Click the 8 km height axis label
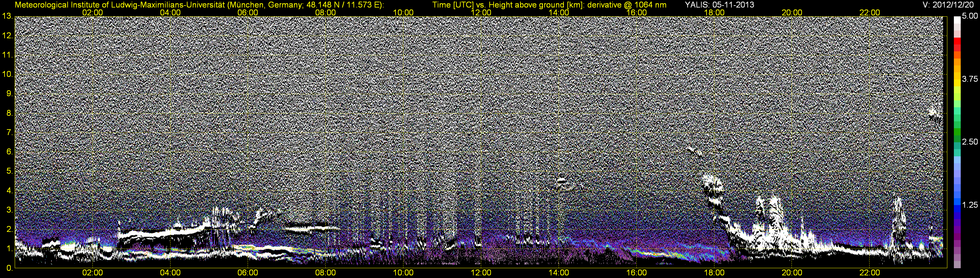The image size is (980, 278). 9,113
